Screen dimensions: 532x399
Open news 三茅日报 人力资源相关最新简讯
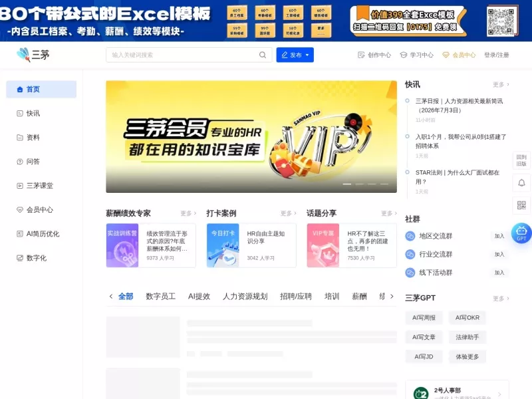(459, 106)
